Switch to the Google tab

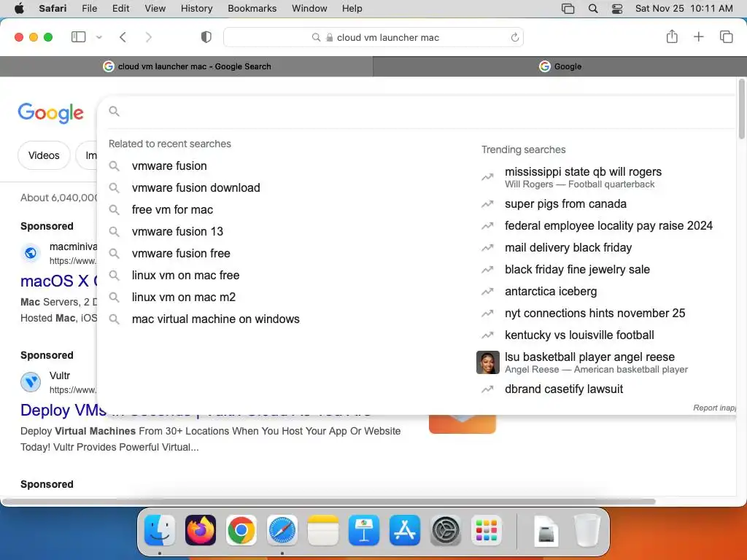tap(560, 66)
